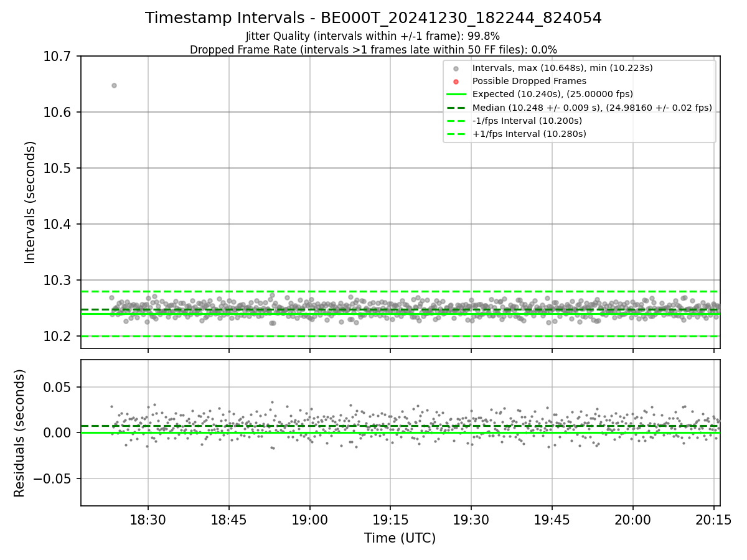
Task: Click the x-axis tick label 19:15
Action: [391, 520]
